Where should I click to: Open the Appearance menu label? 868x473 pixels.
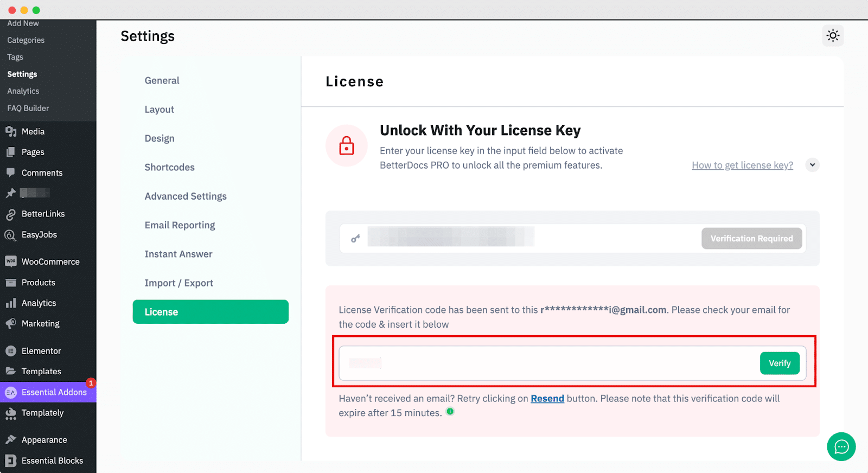pyautogui.click(x=44, y=440)
